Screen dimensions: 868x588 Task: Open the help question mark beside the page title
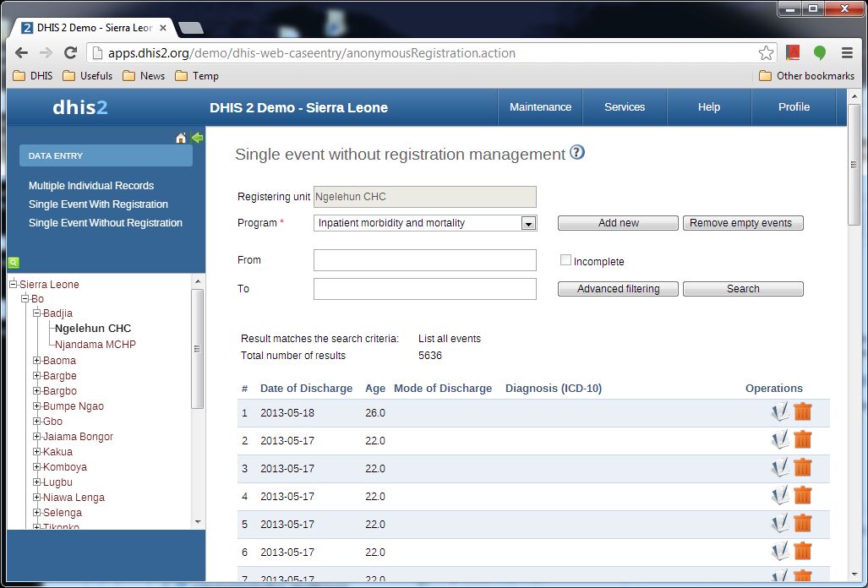tap(577, 153)
